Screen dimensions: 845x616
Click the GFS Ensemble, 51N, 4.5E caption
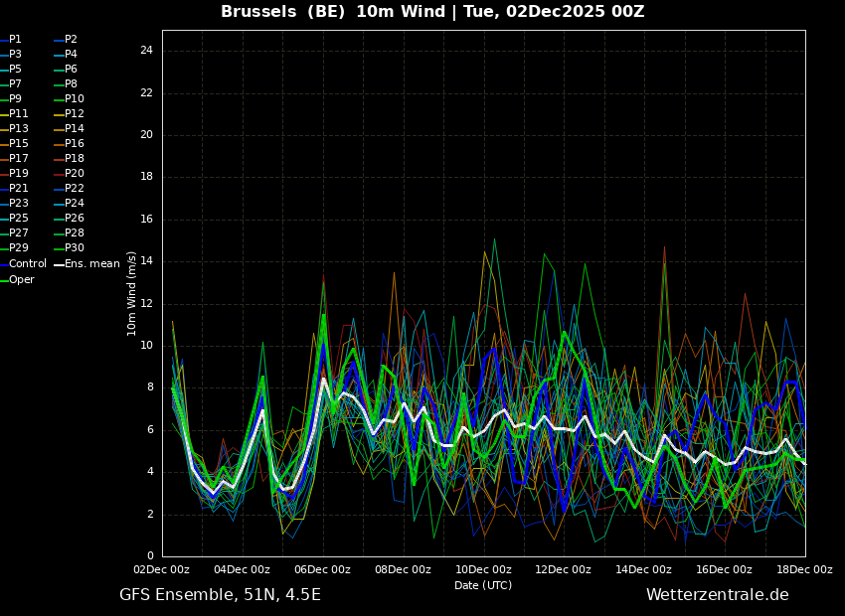tap(220, 595)
